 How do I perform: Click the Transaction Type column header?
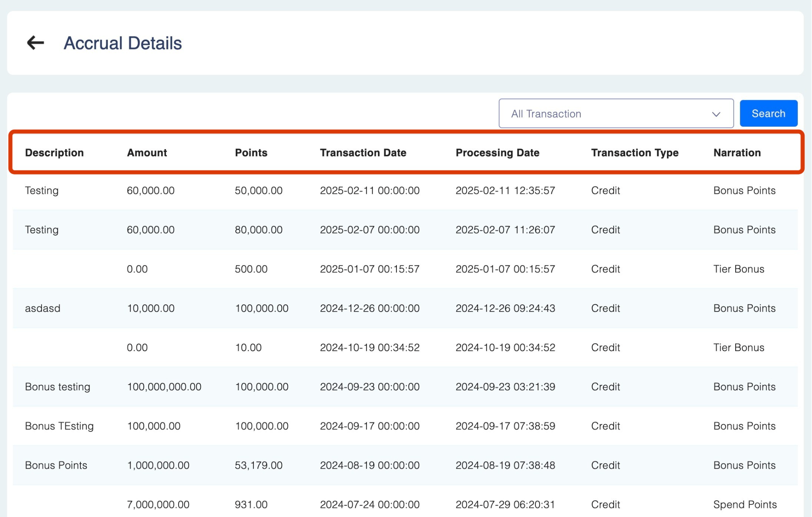click(x=635, y=153)
